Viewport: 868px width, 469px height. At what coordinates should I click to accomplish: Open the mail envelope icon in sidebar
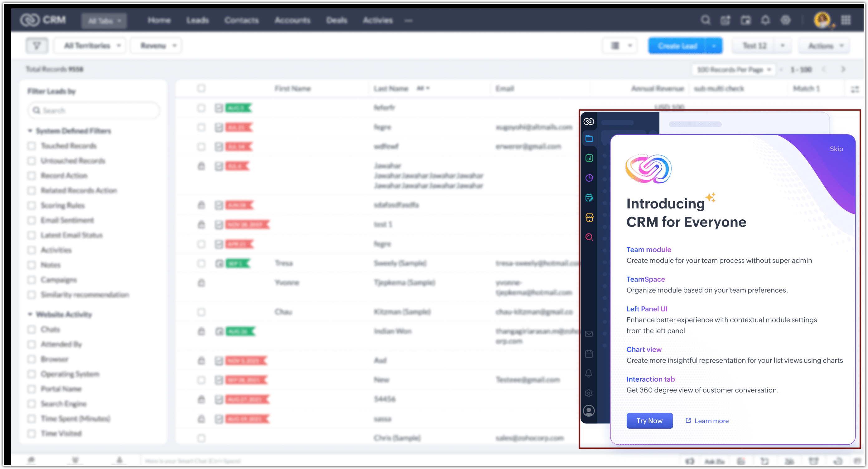[589, 334]
